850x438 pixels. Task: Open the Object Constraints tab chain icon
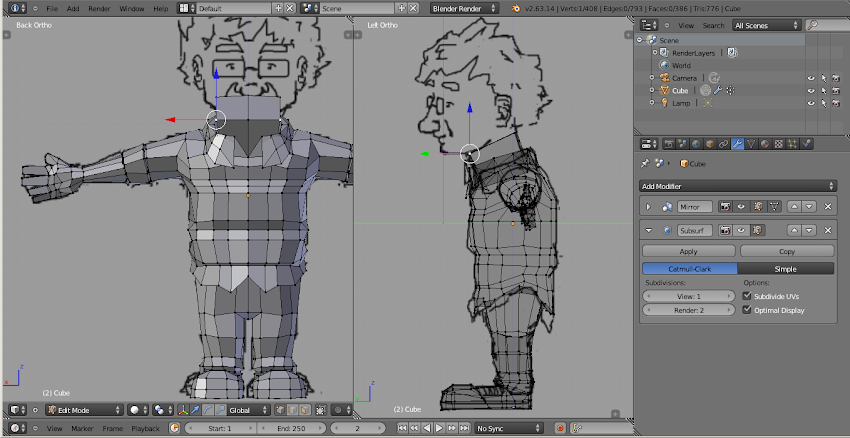pyautogui.click(x=724, y=144)
